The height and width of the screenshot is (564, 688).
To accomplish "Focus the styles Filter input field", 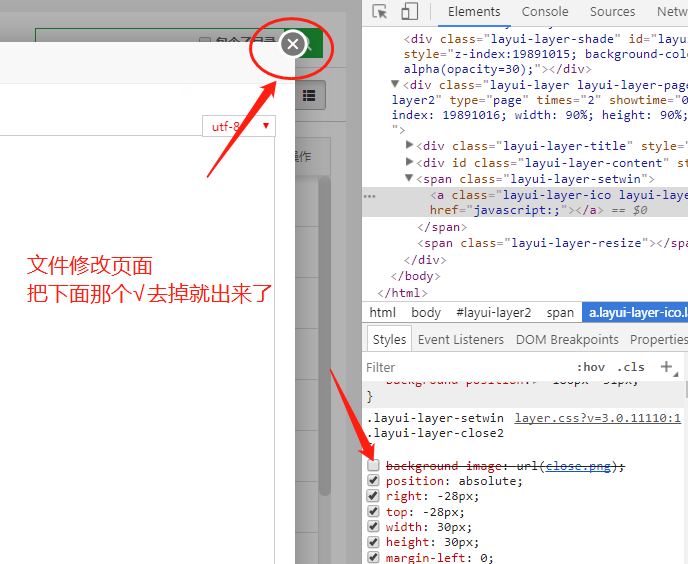I will pos(465,367).
